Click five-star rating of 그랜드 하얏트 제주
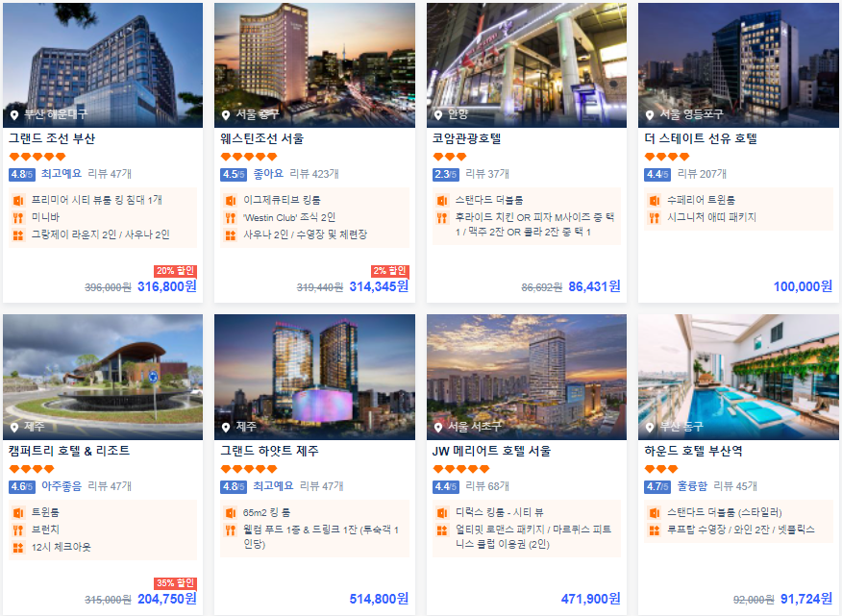Screen dimensions: 842x616 249,469
